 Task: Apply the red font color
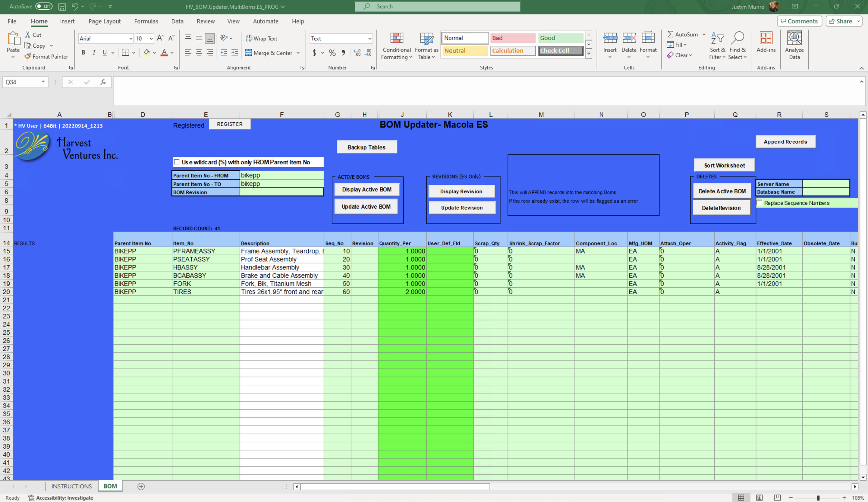click(x=164, y=52)
